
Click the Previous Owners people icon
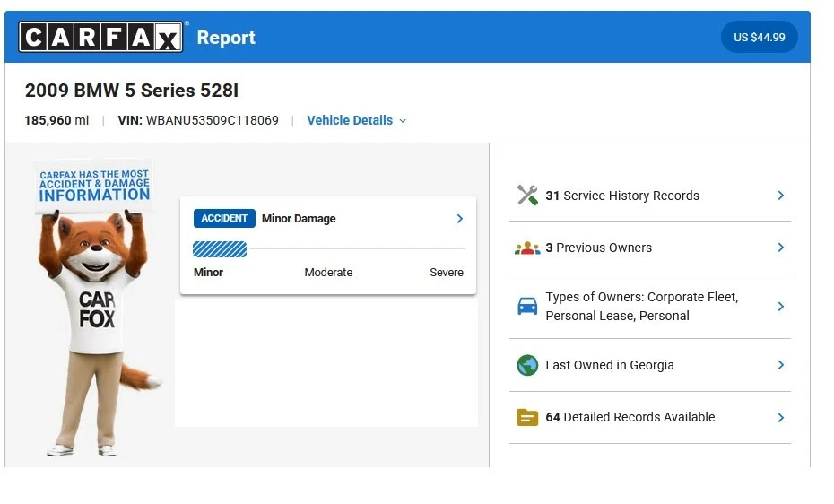click(527, 248)
